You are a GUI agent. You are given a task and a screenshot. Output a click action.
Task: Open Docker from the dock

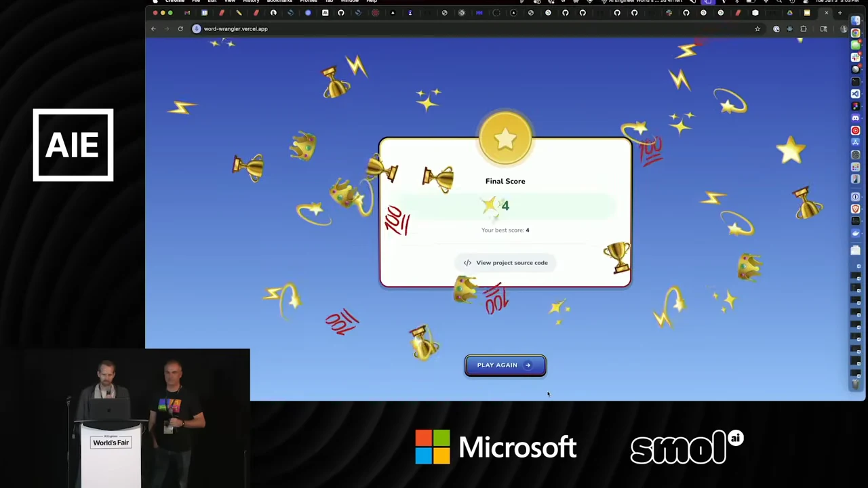(x=856, y=233)
